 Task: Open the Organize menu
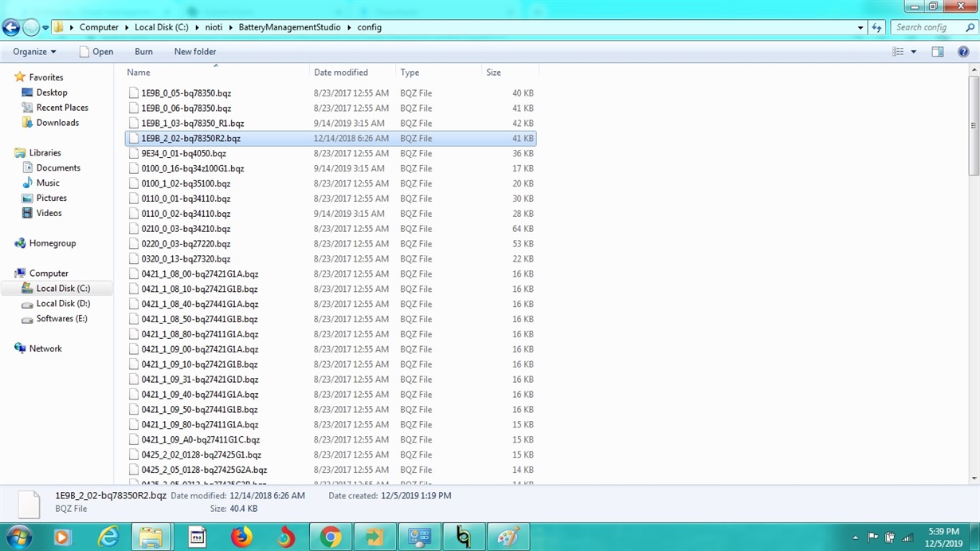[x=34, y=52]
